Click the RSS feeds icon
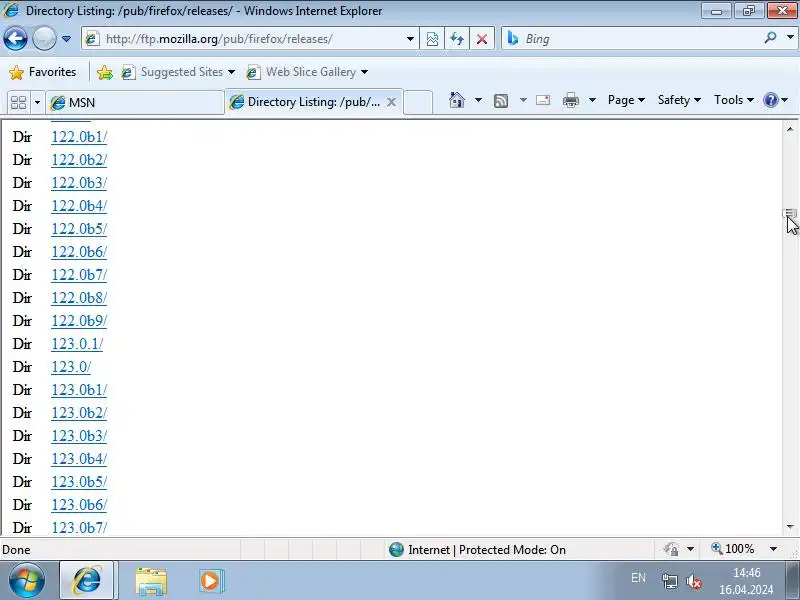This screenshot has height=600, width=800. 501,101
